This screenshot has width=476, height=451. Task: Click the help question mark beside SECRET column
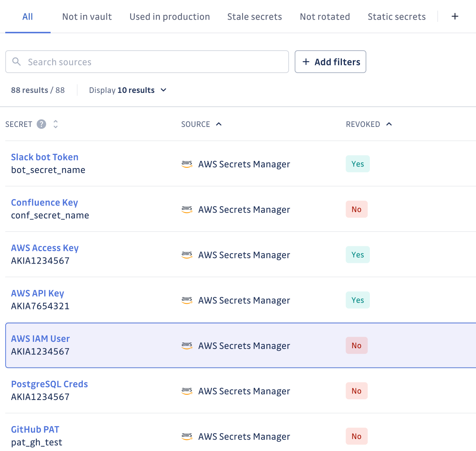[41, 124]
